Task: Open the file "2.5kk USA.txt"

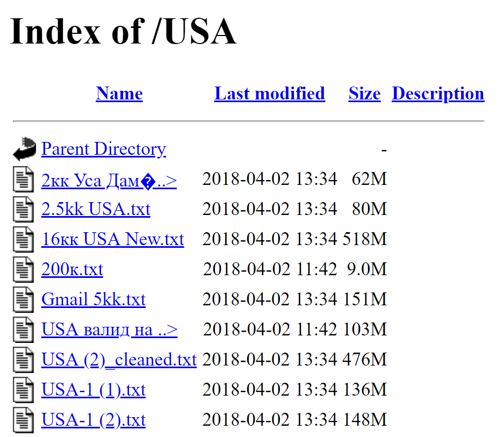Action: pos(96,209)
